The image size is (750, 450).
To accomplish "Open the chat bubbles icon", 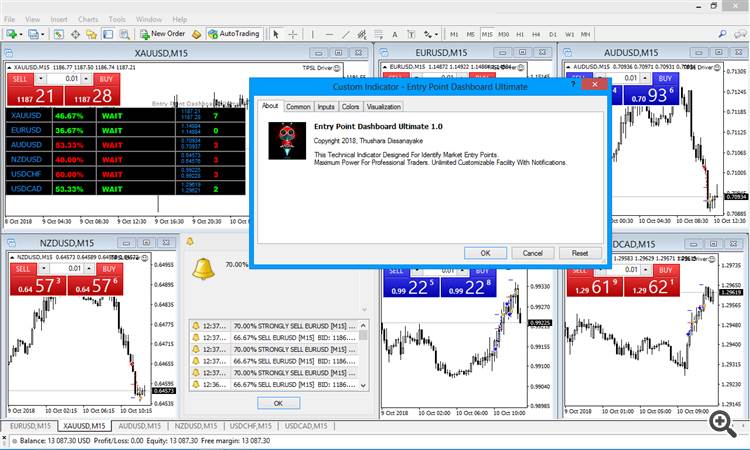I will pyautogui.click(x=740, y=34).
